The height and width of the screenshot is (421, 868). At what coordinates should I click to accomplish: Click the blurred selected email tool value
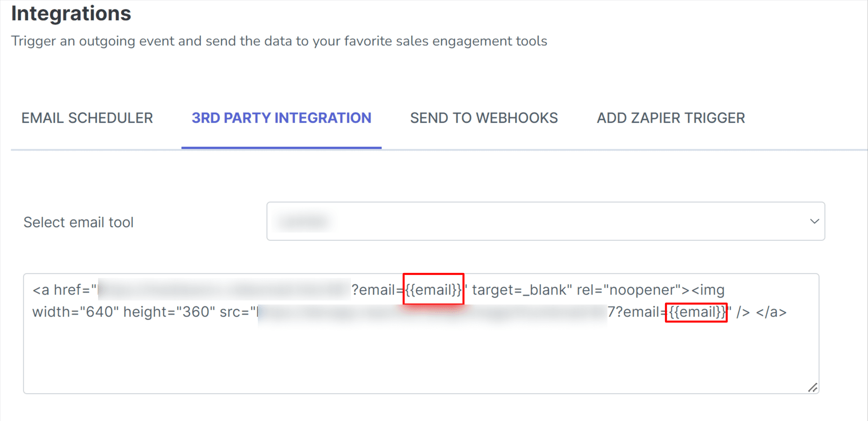[x=304, y=222]
